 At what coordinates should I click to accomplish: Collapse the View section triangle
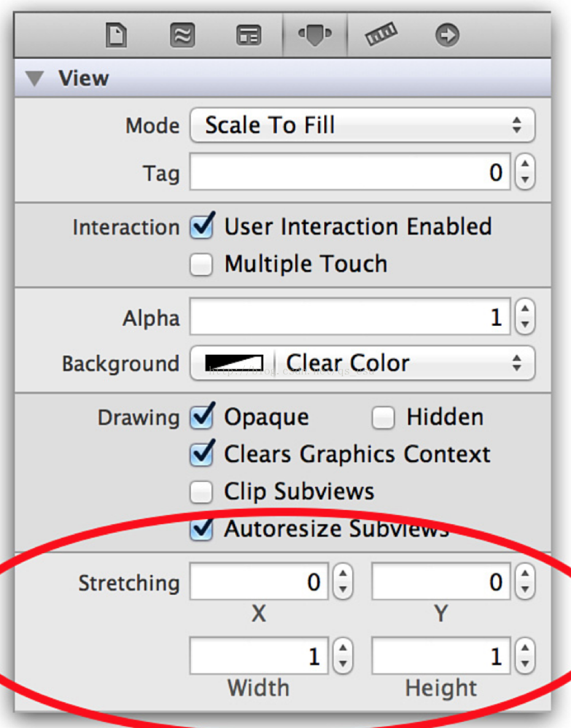(34, 79)
